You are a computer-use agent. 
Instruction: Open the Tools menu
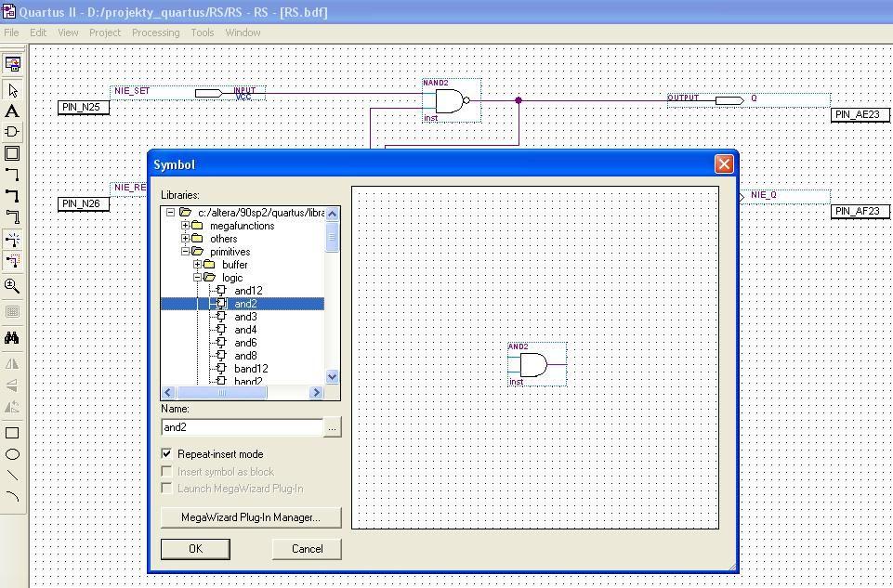pos(203,33)
